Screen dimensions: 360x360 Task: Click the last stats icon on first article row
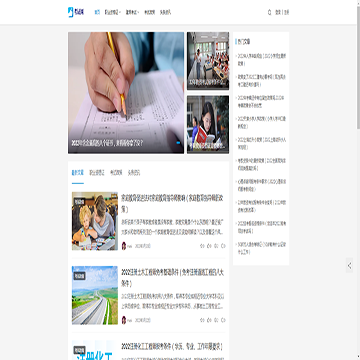(x=224, y=246)
